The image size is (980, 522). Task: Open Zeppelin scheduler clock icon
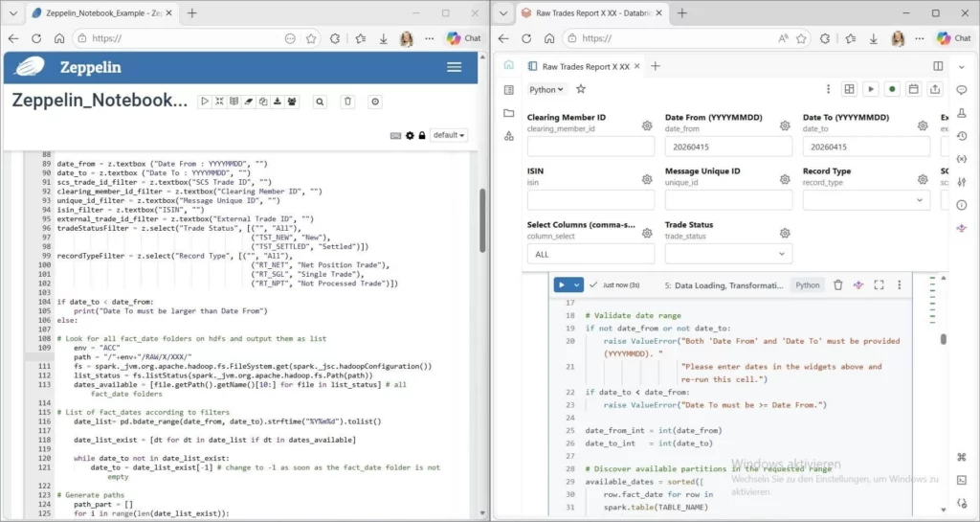tap(375, 102)
